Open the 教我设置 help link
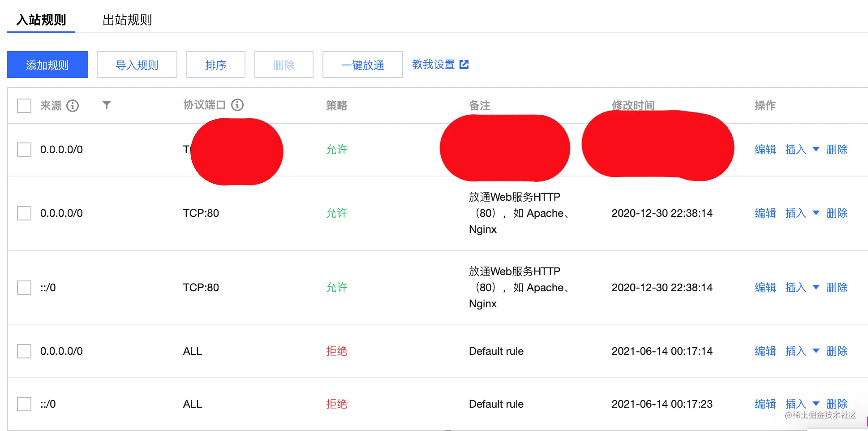This screenshot has width=868, height=431. (434, 65)
